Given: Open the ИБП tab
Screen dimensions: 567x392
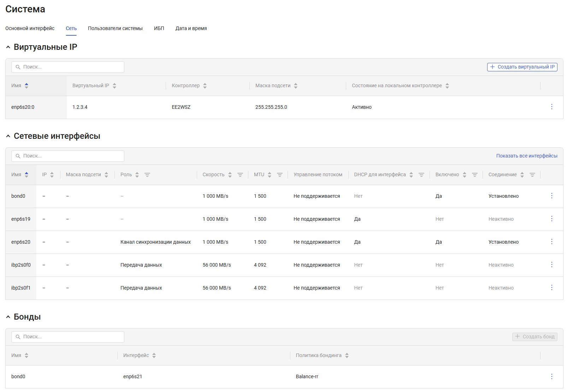Looking at the screenshot, I should coord(159,28).
